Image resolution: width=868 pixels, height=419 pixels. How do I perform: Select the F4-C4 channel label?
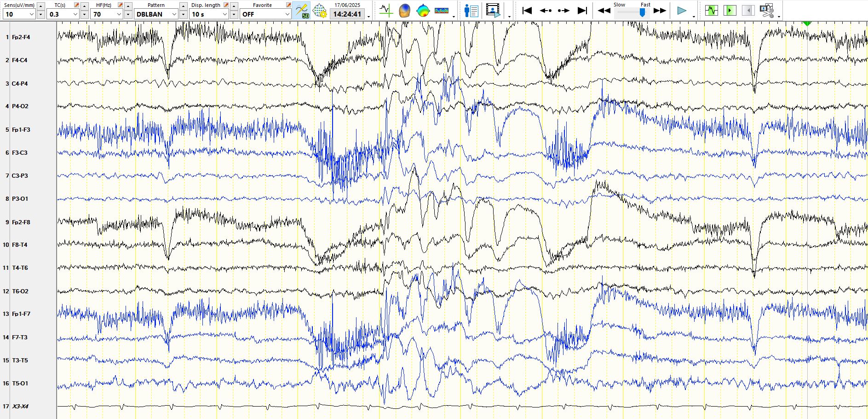pos(20,60)
